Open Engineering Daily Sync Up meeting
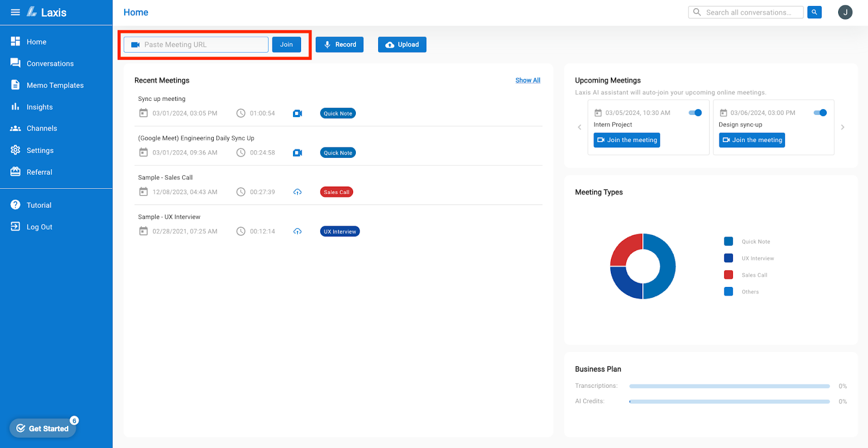 (x=196, y=138)
